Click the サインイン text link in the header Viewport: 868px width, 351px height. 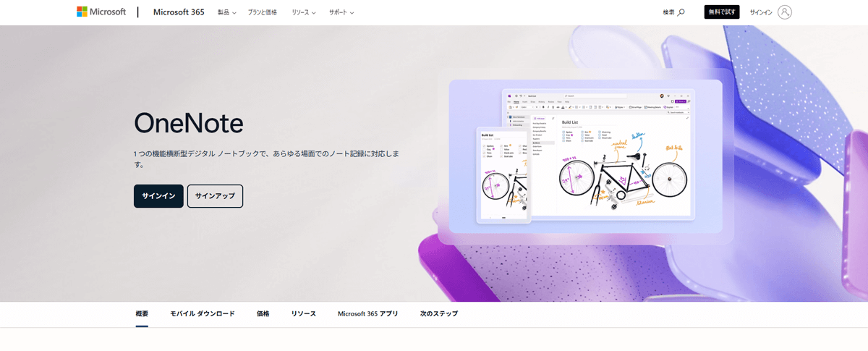pyautogui.click(x=761, y=12)
